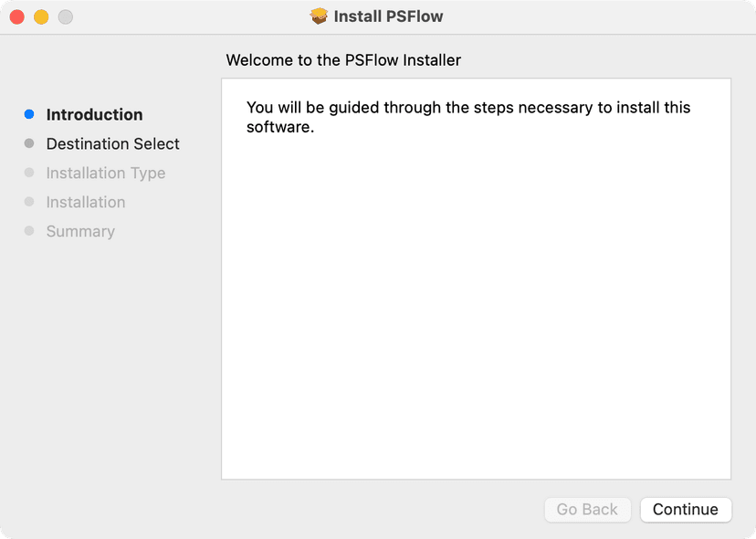Select the Installation Type step
This screenshot has width=756, height=539.
pos(106,173)
